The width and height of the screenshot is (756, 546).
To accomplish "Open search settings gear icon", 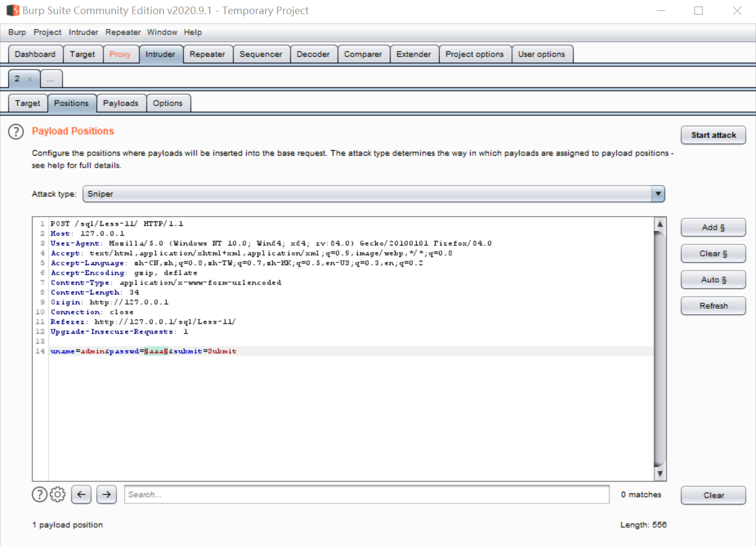I will coord(58,494).
